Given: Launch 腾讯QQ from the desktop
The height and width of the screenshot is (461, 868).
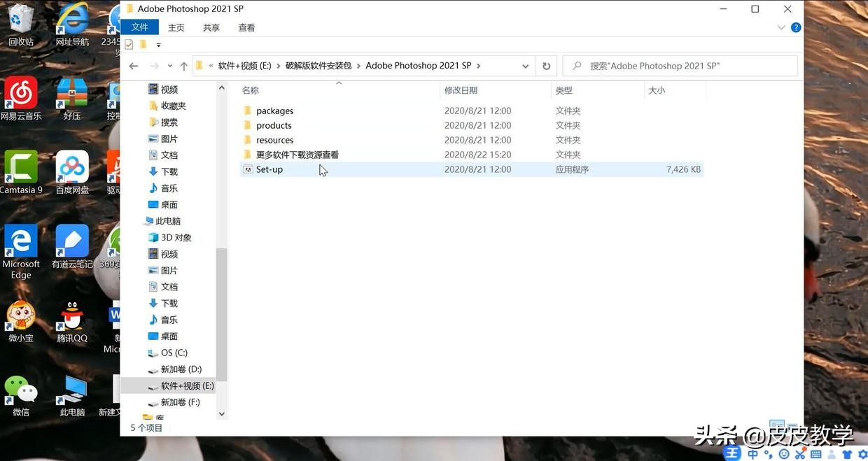Looking at the screenshot, I should point(72,321).
